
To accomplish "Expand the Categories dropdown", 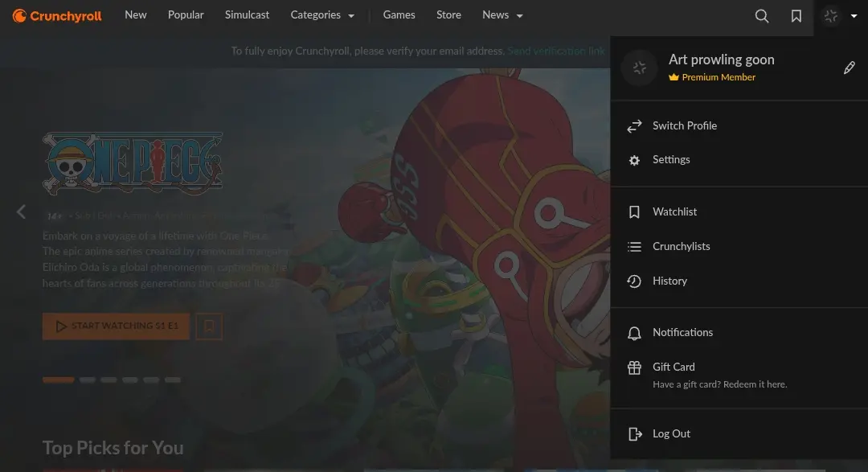I will tap(322, 15).
